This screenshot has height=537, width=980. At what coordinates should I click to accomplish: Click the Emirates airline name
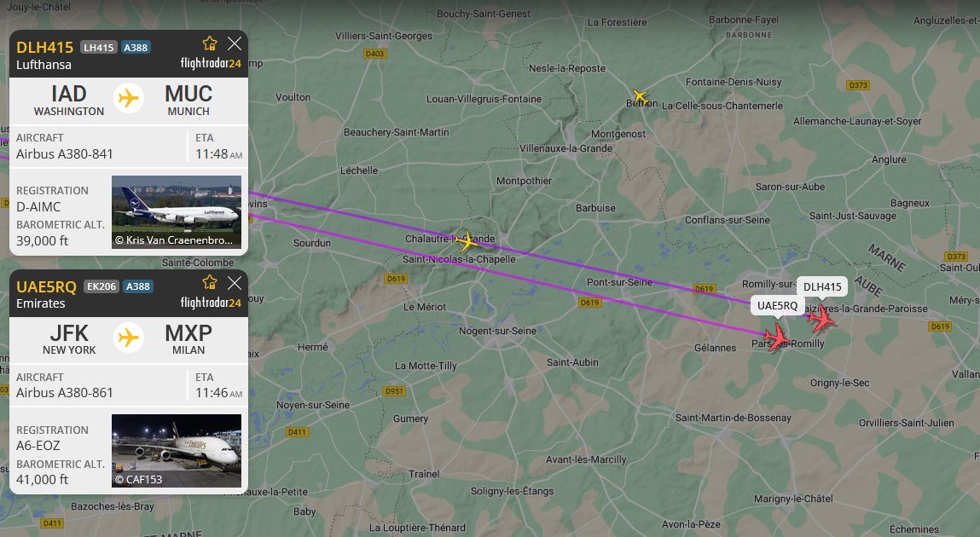(41, 303)
